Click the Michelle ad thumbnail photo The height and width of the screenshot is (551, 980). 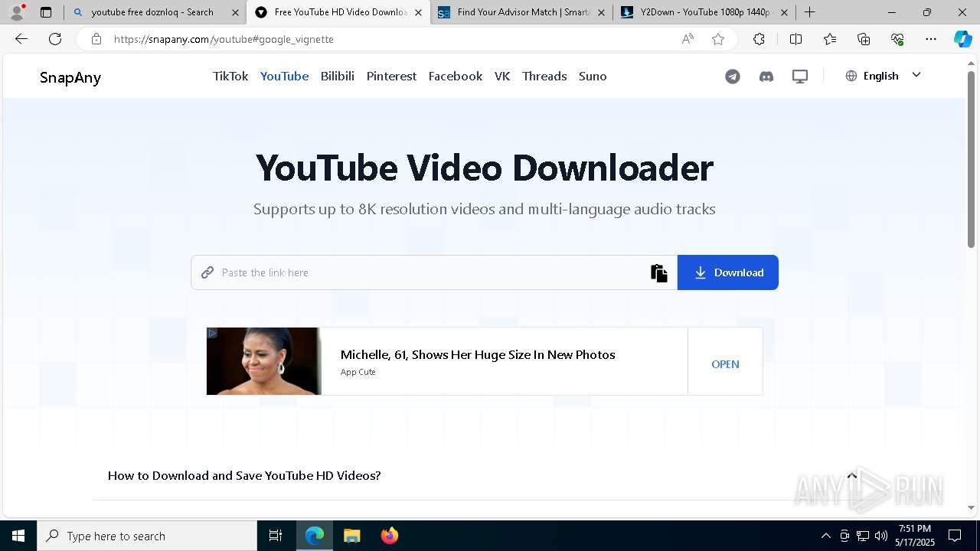264,361
